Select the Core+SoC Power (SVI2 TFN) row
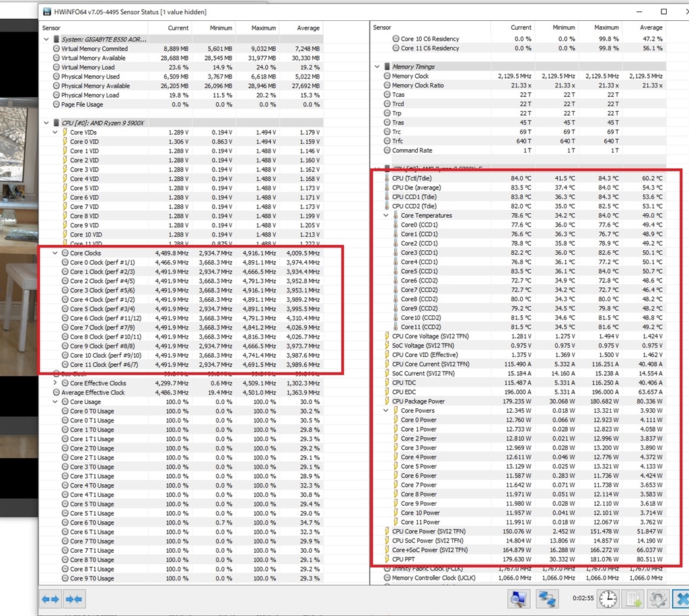Image resolution: width=689 pixels, height=616 pixels. pos(519,549)
